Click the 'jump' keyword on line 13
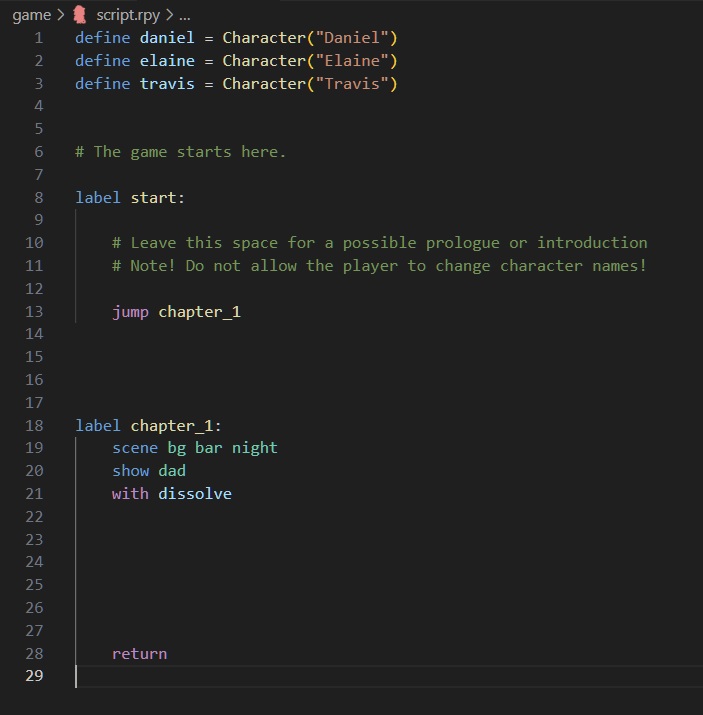 130,312
